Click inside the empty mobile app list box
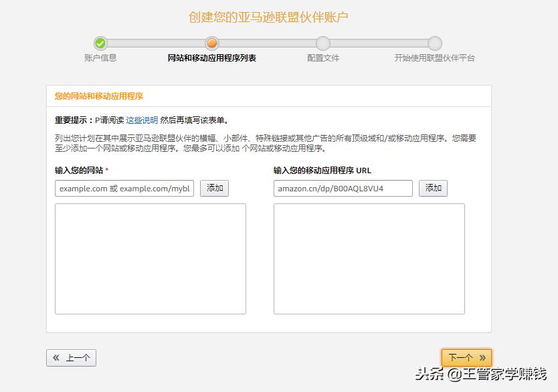This screenshot has height=392, width=558. point(369,258)
